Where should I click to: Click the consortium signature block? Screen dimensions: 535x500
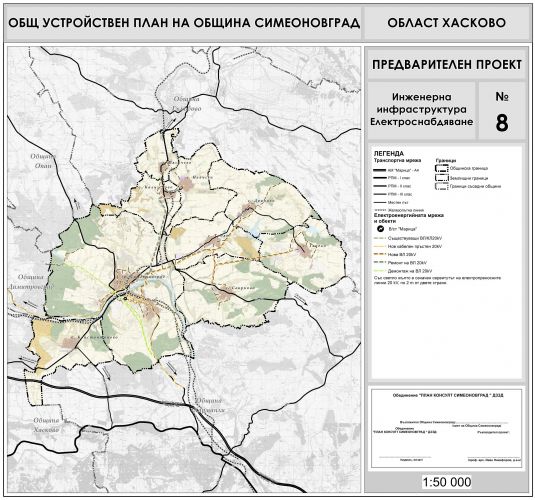point(447,428)
